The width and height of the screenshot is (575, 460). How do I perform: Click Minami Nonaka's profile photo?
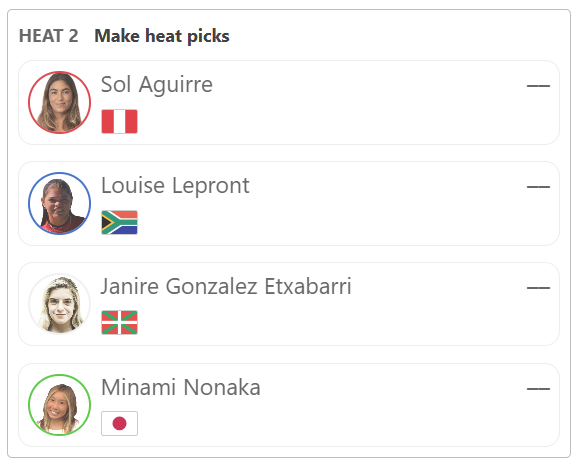(59, 405)
